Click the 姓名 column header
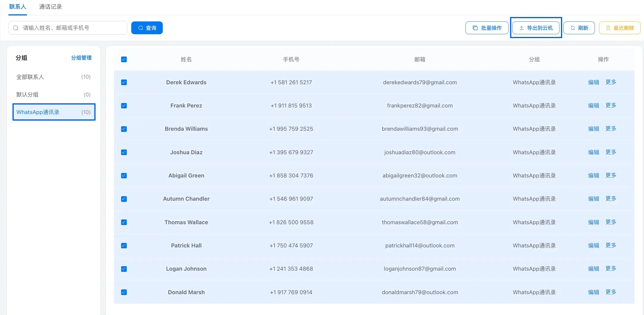The height and width of the screenshot is (315, 644). click(x=186, y=60)
